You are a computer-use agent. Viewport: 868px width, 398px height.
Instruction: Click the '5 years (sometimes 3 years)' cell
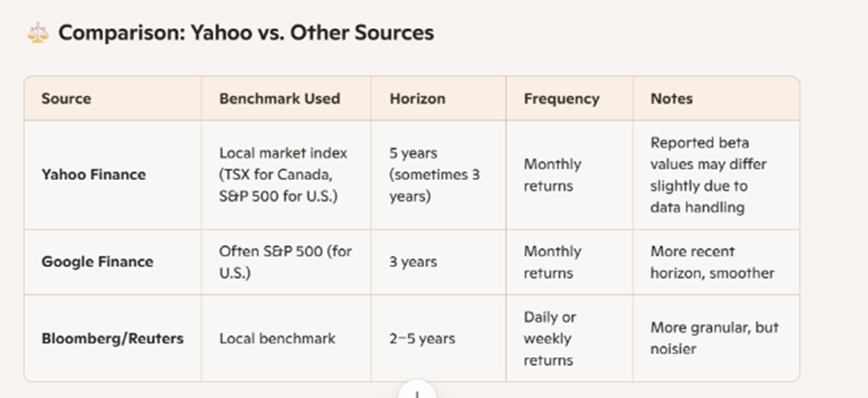tap(434, 175)
